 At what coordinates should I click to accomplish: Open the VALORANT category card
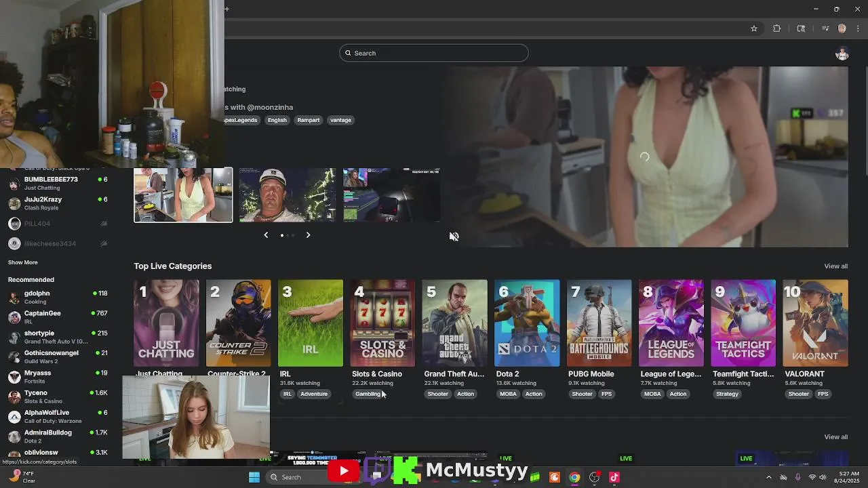coord(815,323)
